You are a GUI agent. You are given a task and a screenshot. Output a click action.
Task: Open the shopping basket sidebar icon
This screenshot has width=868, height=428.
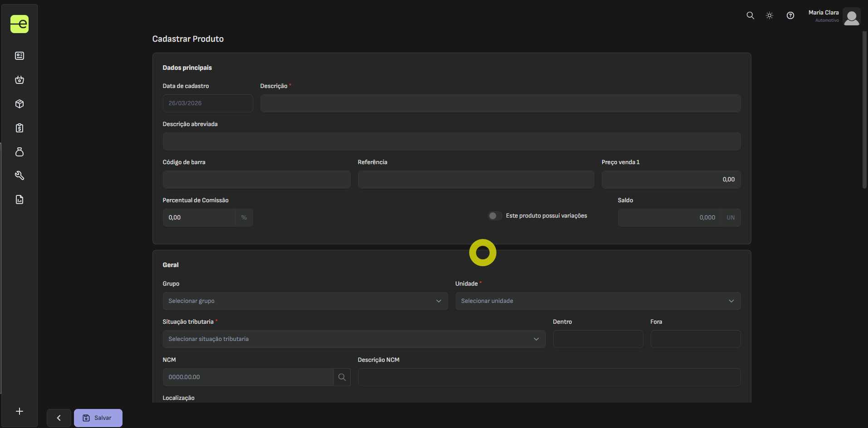pos(20,80)
